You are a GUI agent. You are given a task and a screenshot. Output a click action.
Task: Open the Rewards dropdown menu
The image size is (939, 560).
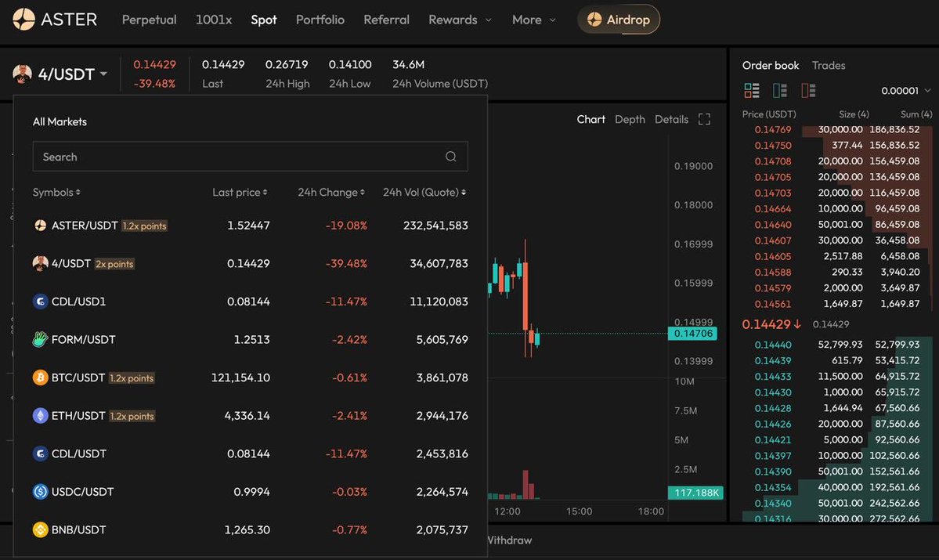pyautogui.click(x=460, y=20)
